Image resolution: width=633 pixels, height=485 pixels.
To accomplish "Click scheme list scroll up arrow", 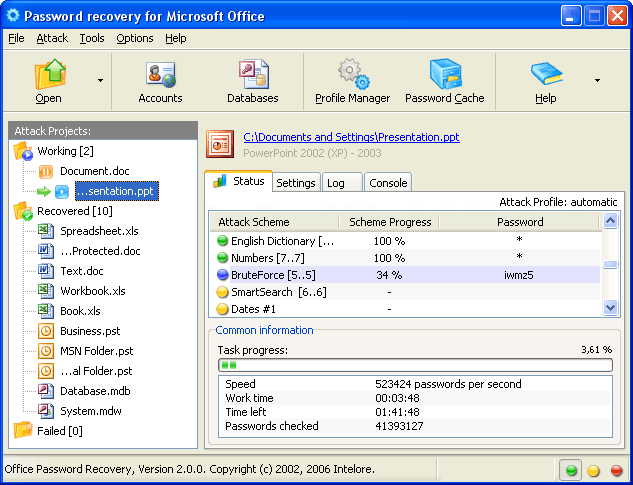I will click(x=610, y=221).
